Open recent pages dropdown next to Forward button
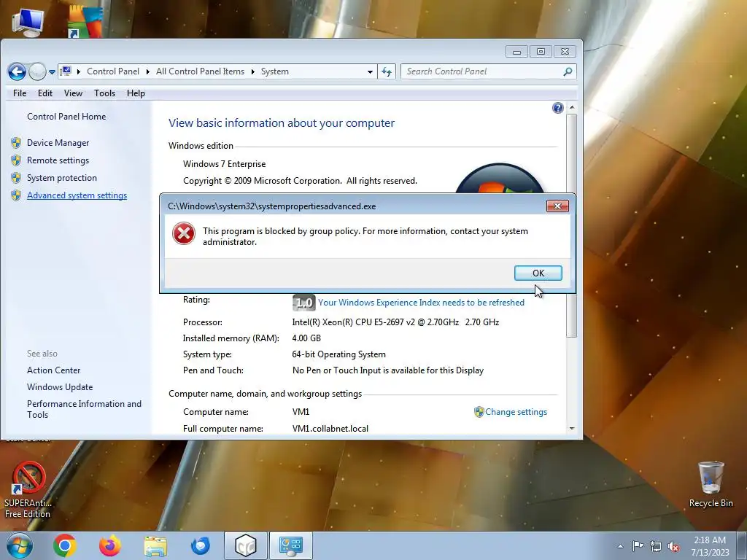Viewport: 747px width, 560px height. (52, 72)
